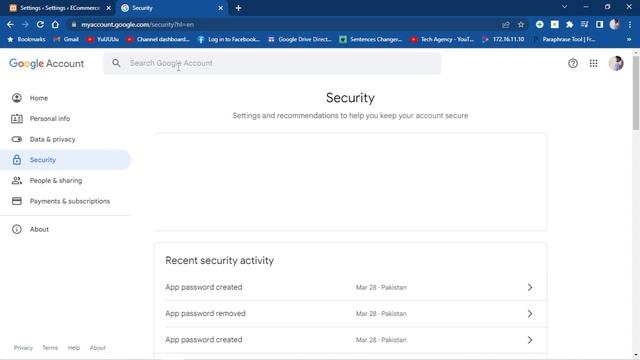
Task: Click the site lock icon in address bar
Action: (x=74, y=24)
